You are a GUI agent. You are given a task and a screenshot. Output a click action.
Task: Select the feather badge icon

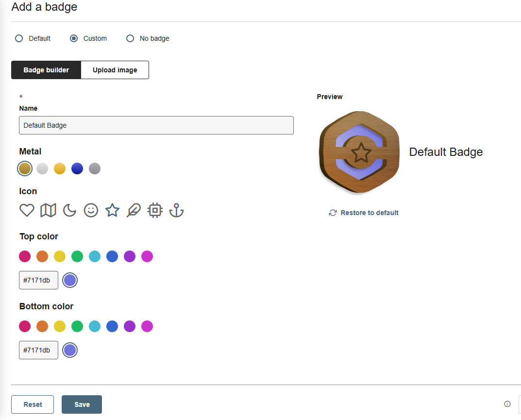pos(134,210)
